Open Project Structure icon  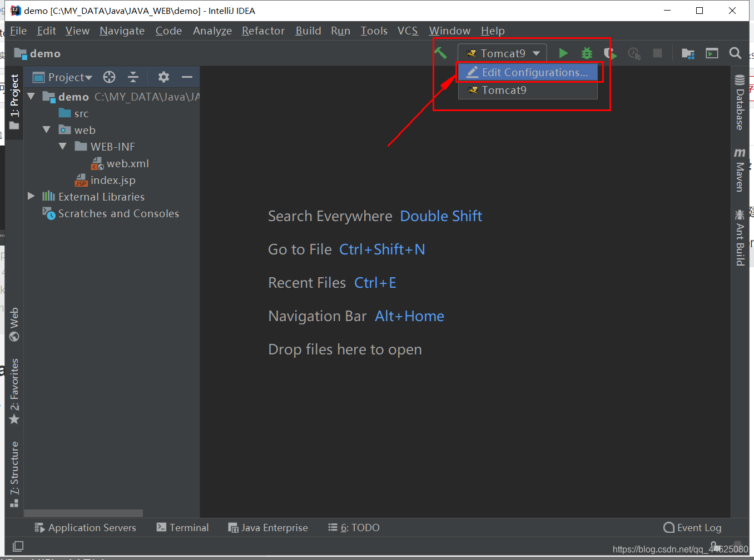click(688, 53)
